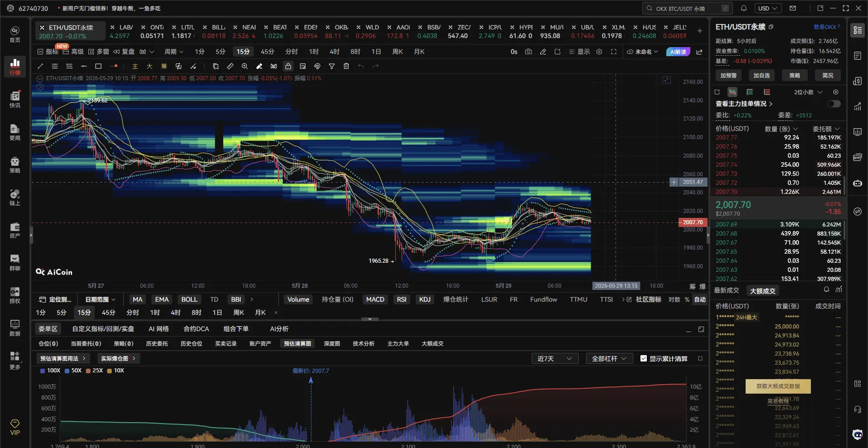
Task: Open the 行情 market page in the sidebar
Action: pos(15,66)
